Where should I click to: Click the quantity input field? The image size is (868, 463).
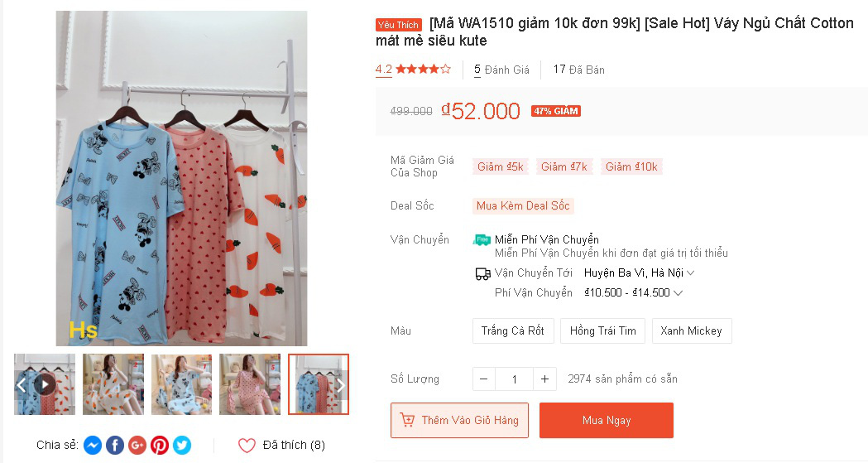click(514, 379)
